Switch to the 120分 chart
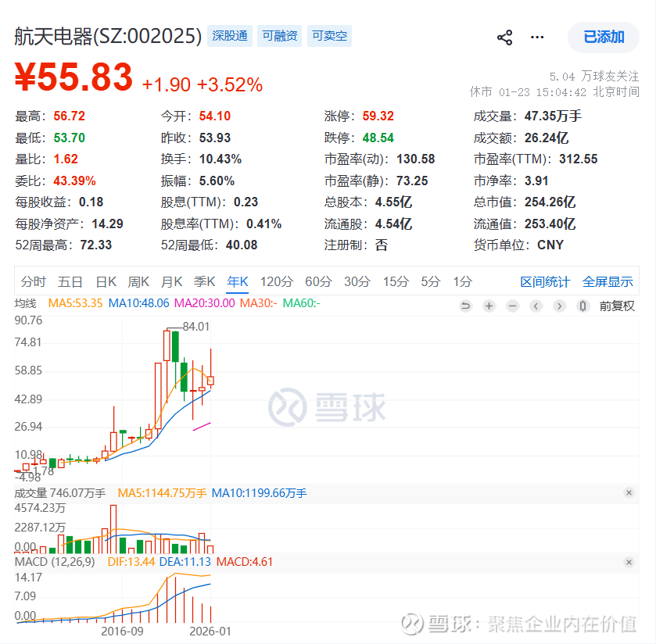 277,281
